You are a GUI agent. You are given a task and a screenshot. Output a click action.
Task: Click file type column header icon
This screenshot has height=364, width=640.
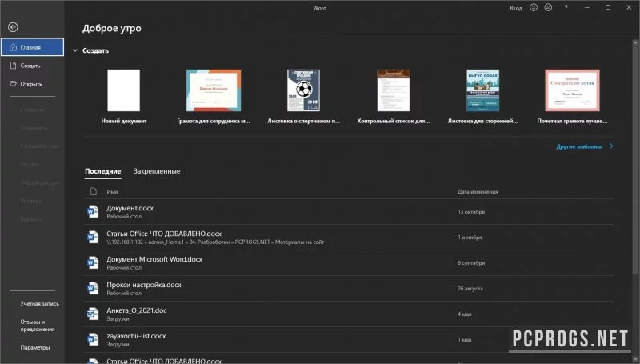click(x=94, y=191)
